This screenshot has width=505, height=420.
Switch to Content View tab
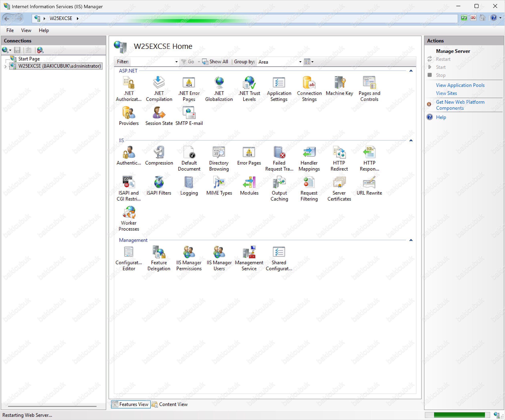pyautogui.click(x=170, y=404)
